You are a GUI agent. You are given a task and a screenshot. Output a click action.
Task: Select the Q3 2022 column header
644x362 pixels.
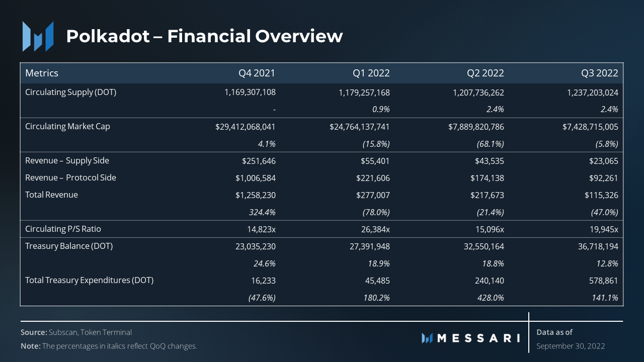pyautogui.click(x=599, y=73)
